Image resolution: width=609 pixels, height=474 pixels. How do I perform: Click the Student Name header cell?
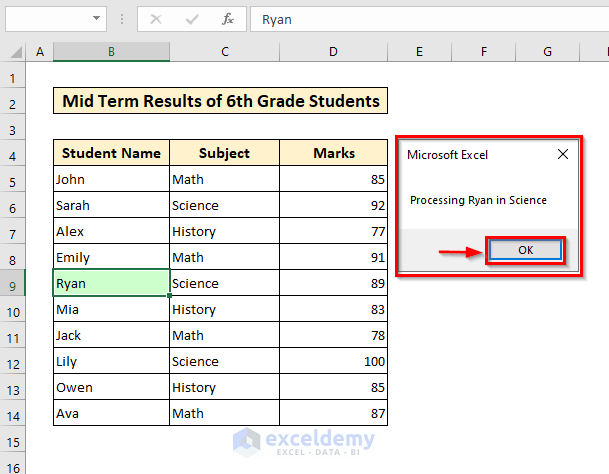coord(111,153)
